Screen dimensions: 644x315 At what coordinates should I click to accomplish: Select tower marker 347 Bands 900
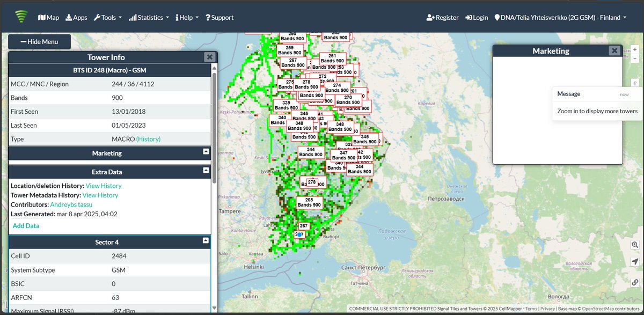344,156
